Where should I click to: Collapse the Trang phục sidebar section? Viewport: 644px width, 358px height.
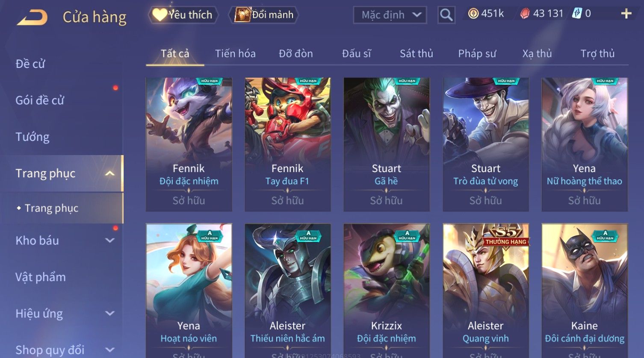[110, 173]
